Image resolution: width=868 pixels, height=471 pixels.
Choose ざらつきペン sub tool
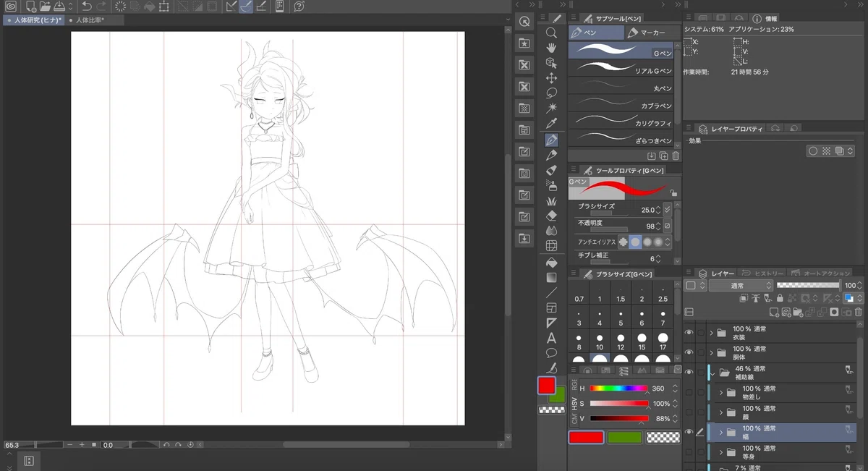pyautogui.click(x=621, y=137)
